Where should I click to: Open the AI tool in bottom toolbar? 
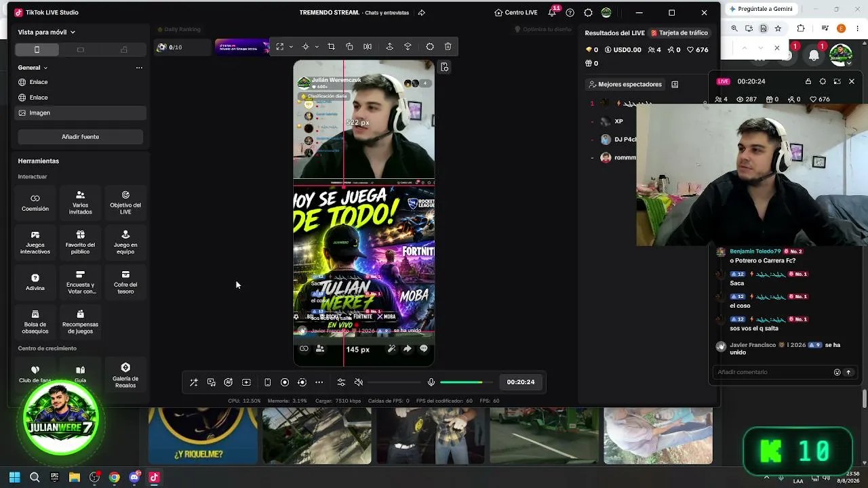[229, 382]
